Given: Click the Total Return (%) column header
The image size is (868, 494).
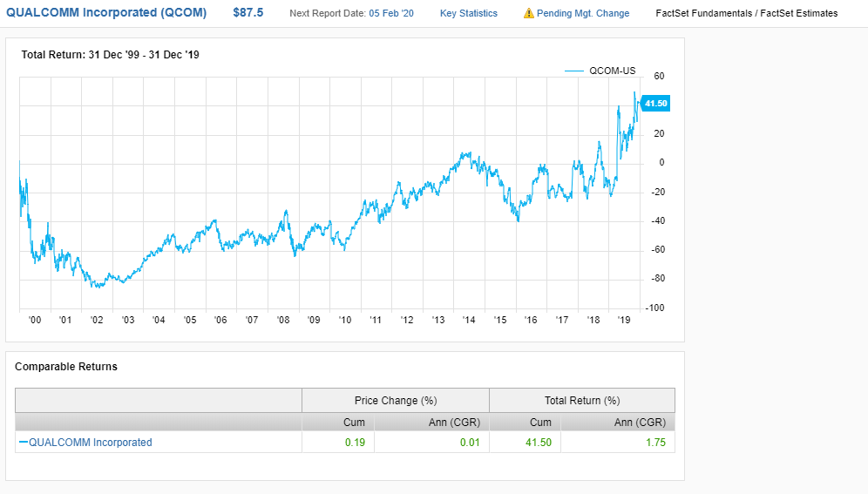Looking at the screenshot, I should click(x=582, y=401).
